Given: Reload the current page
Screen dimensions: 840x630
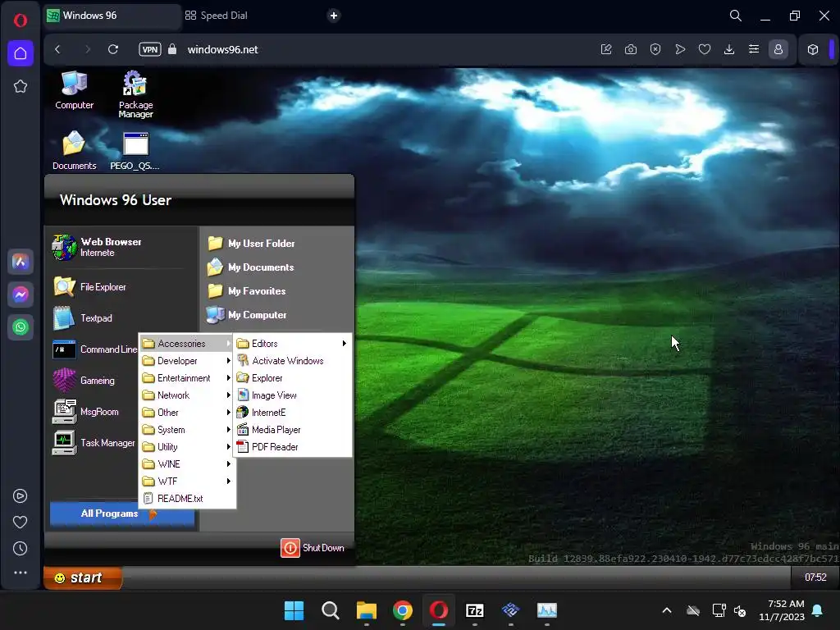Looking at the screenshot, I should tap(113, 49).
